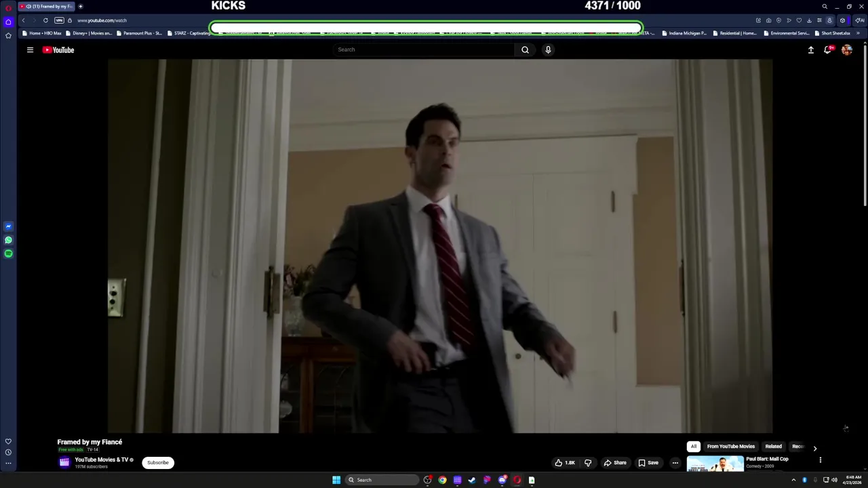The image size is (868, 488).
Task: Open Environmental Servi... bookmark
Action: (787, 33)
